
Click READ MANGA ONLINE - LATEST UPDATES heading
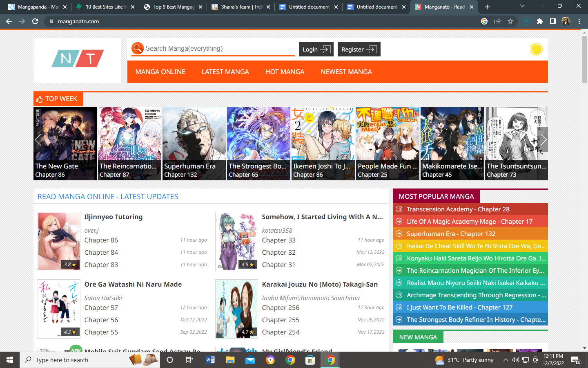tap(108, 197)
